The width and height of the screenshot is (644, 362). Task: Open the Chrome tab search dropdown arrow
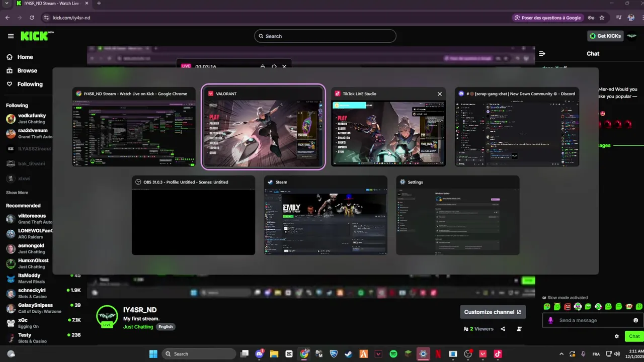(7, 4)
